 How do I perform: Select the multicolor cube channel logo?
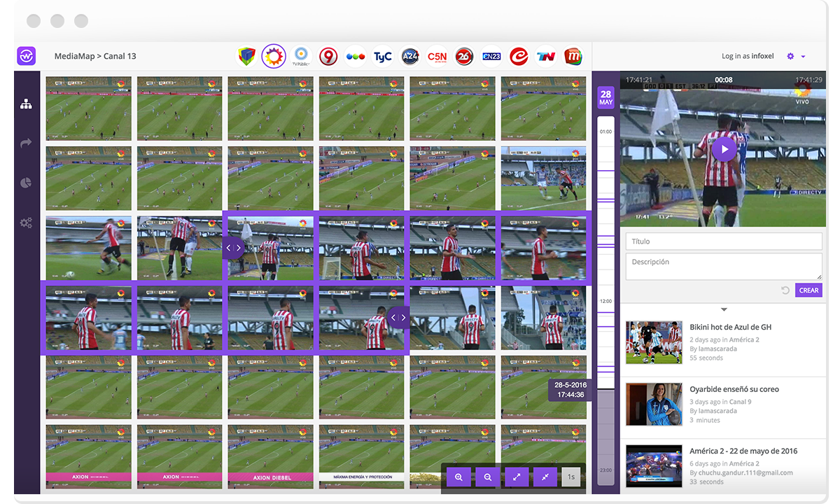246,56
